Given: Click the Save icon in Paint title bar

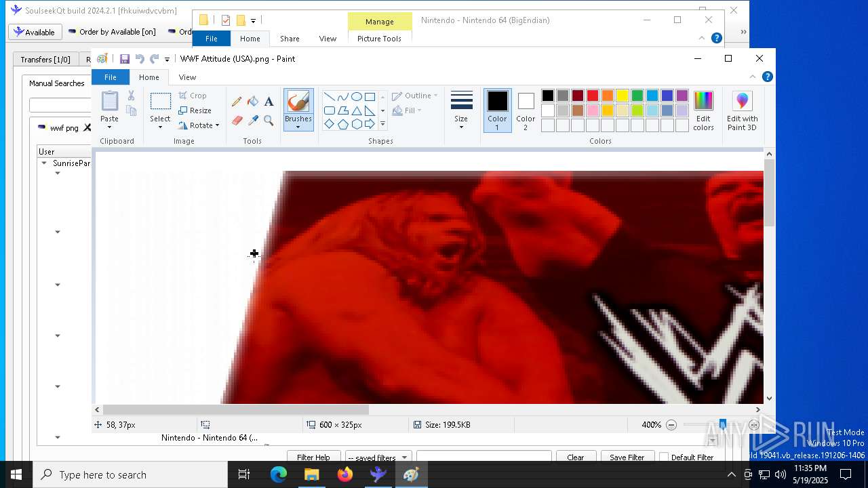Looking at the screenshot, I should 125,59.
